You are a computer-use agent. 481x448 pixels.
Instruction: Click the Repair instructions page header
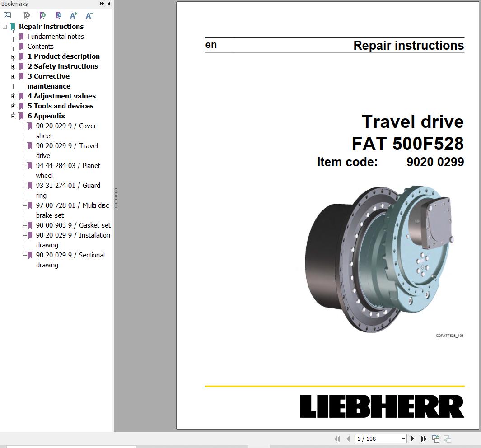(409, 45)
